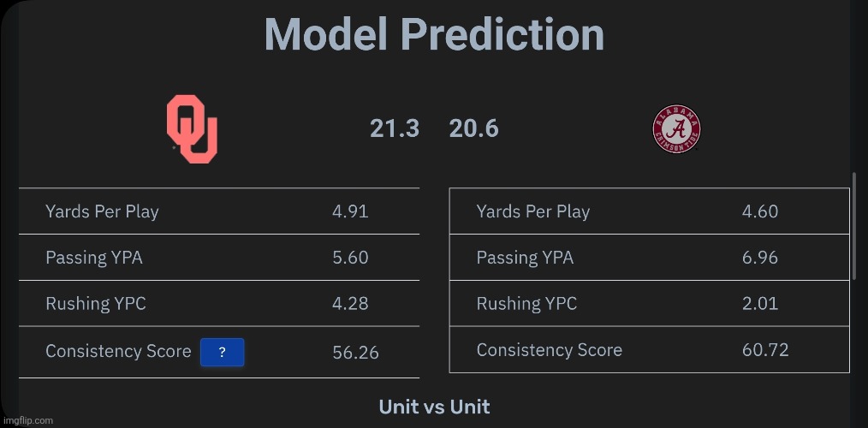Viewport: 868px width, 428px height.
Task: Select Alabama's predicted score of 20.6
Action: click(473, 128)
